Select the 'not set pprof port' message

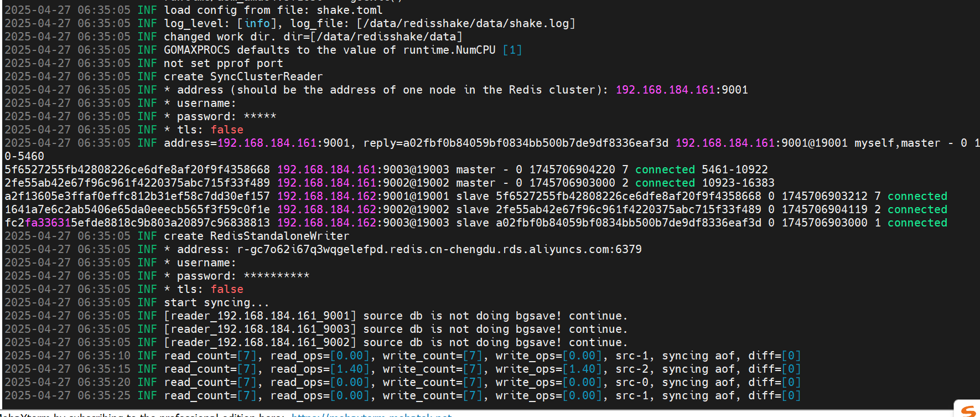click(223, 63)
